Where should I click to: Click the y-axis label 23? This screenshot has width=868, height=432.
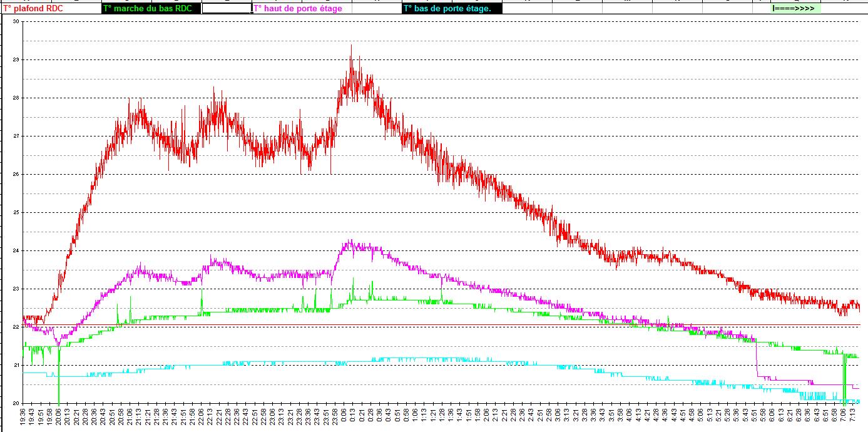click(x=16, y=289)
